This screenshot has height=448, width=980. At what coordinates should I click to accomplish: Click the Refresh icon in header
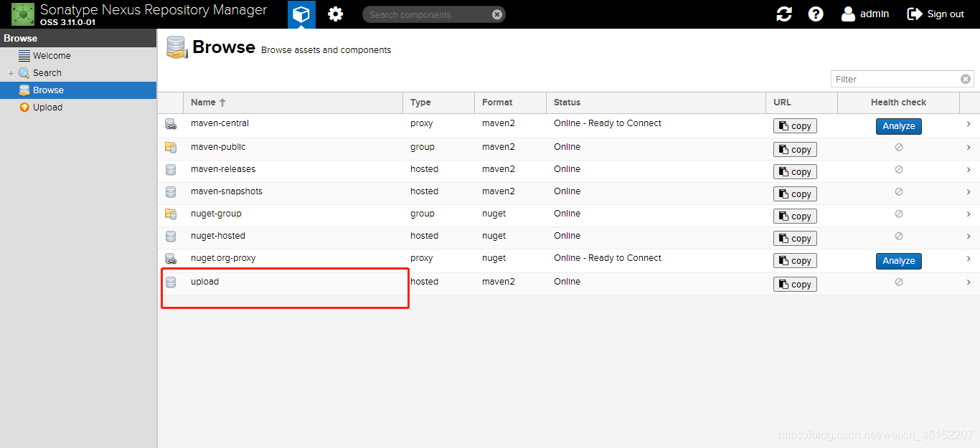pyautogui.click(x=784, y=14)
